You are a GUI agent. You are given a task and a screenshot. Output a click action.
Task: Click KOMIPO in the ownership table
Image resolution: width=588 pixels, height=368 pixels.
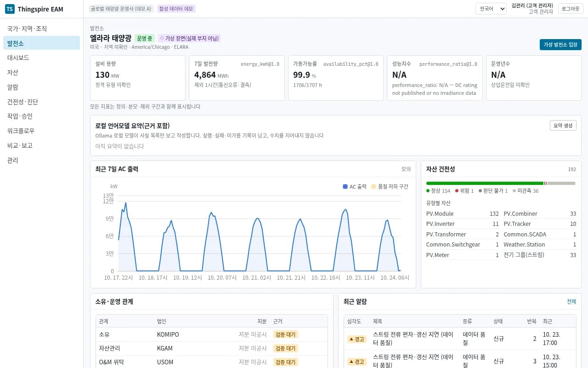point(168,334)
